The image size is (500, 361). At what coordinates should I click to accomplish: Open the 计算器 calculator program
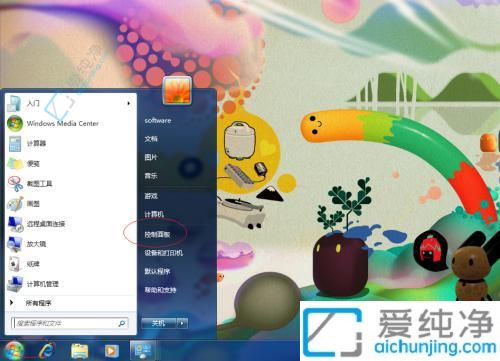click(x=70, y=143)
